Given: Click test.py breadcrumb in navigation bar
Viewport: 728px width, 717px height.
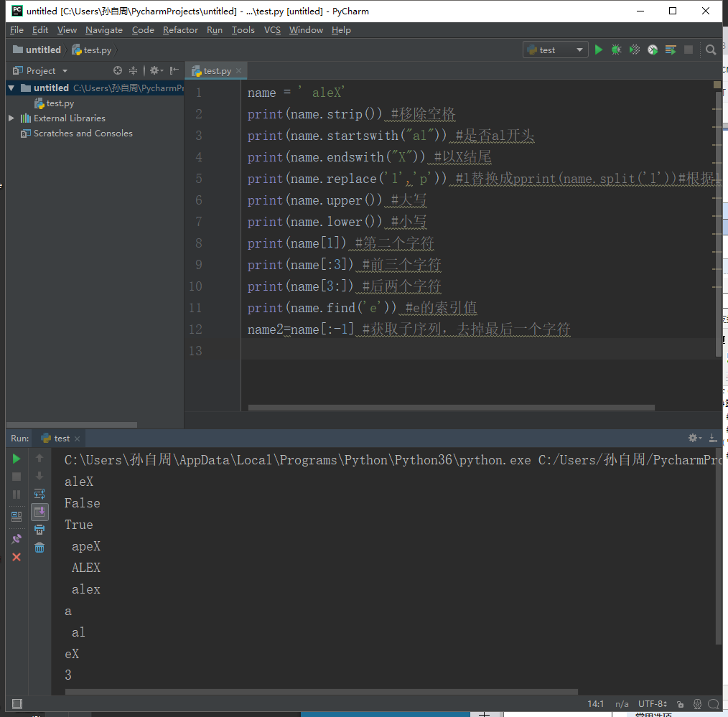Looking at the screenshot, I should (x=92, y=50).
